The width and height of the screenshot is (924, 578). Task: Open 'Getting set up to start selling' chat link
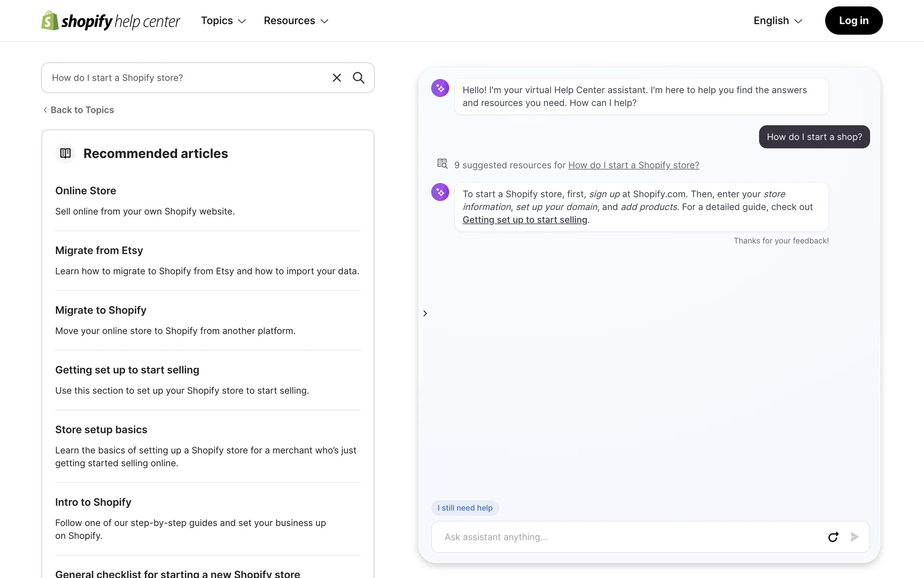525,220
